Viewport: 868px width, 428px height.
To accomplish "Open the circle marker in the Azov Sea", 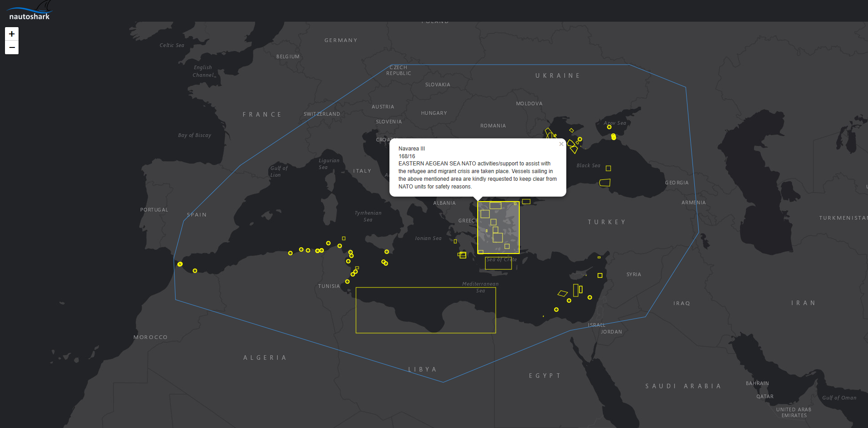I will coord(609,127).
